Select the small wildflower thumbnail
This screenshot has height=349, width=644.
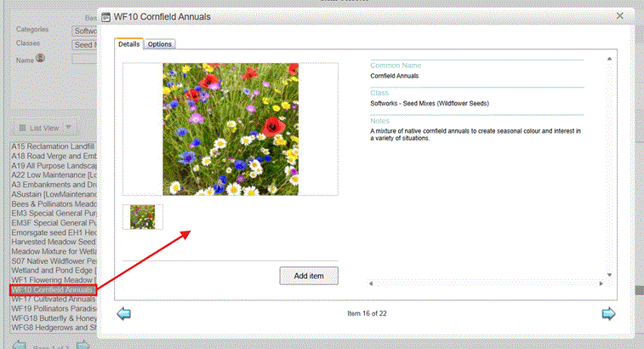(x=143, y=216)
